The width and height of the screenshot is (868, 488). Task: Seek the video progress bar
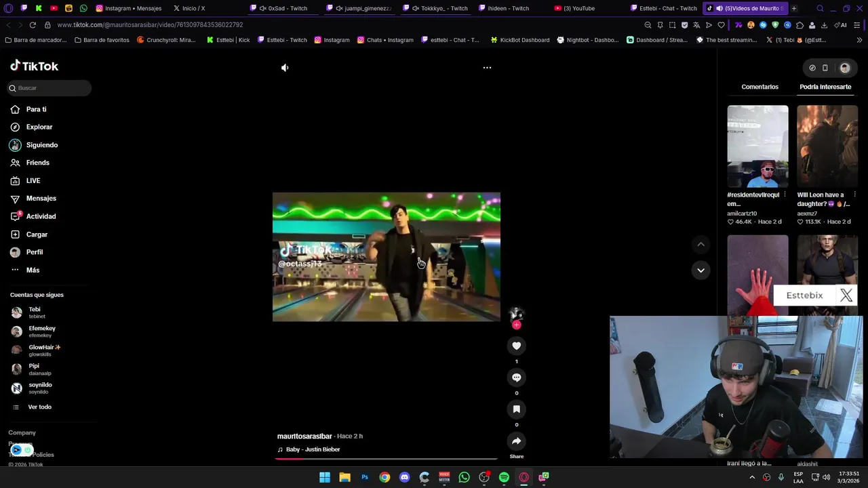point(387,459)
